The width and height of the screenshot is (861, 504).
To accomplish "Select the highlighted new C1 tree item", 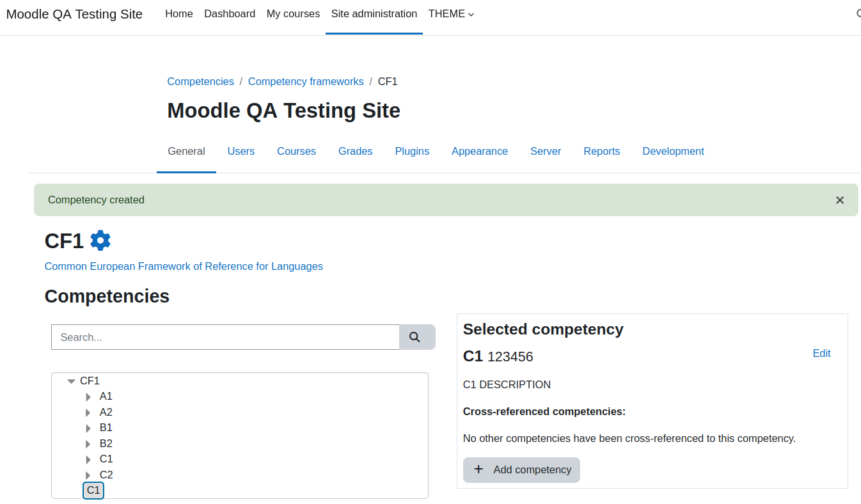I will tap(93, 490).
